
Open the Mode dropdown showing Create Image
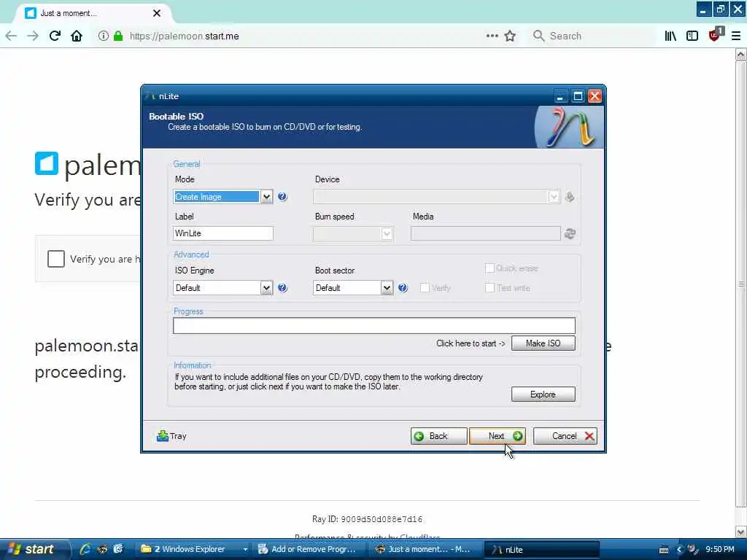pos(267,197)
